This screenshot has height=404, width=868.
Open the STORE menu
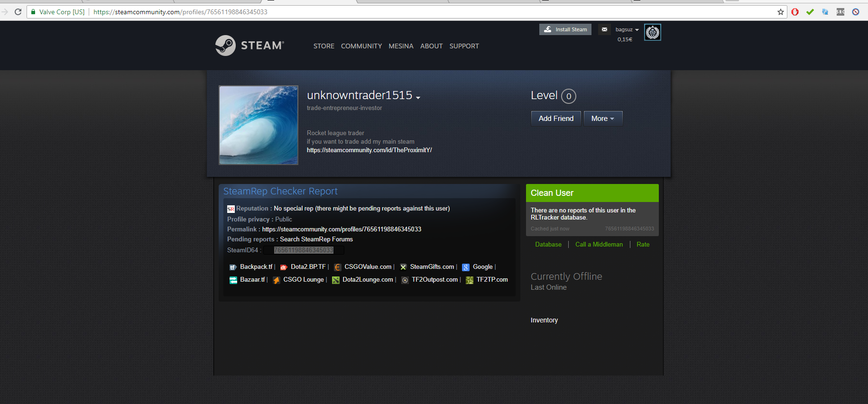[324, 46]
